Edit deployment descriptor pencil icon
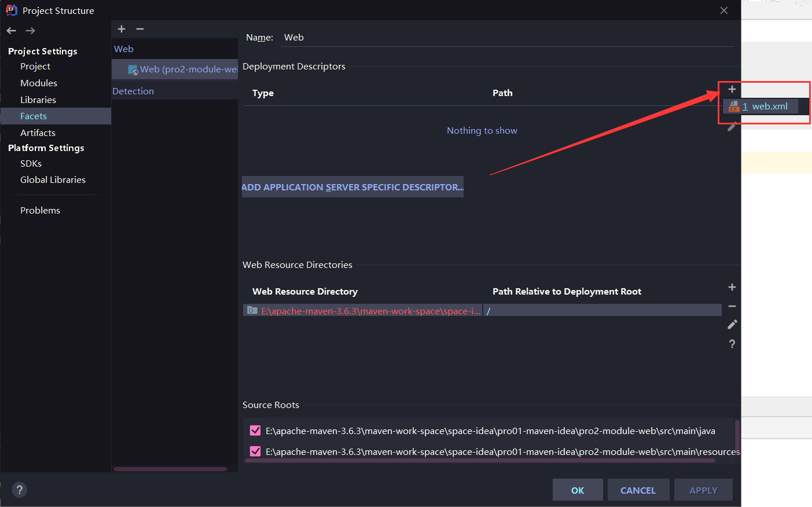812x507 pixels. [x=732, y=127]
